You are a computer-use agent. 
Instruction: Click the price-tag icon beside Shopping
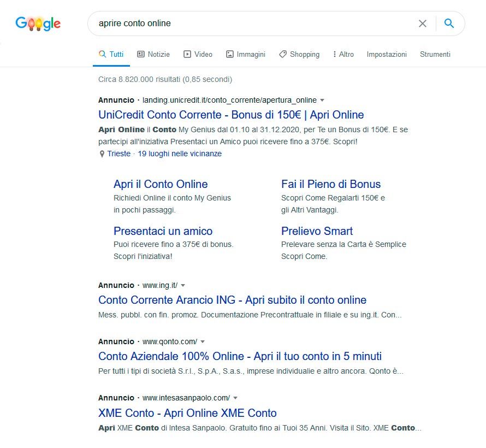click(283, 54)
